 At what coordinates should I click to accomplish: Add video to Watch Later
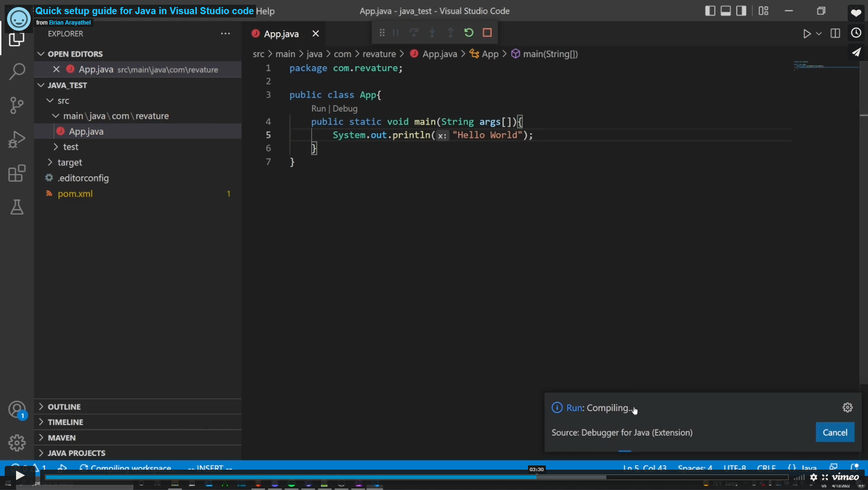pos(856,33)
